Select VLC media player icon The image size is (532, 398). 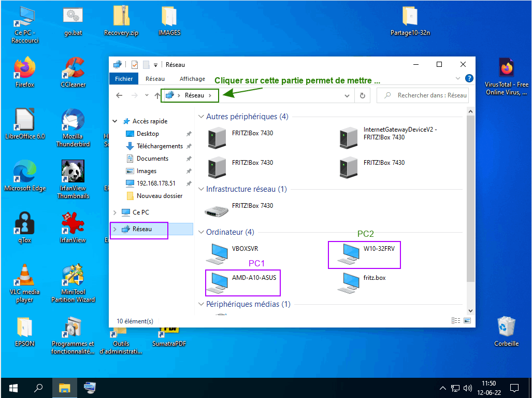[x=24, y=283]
